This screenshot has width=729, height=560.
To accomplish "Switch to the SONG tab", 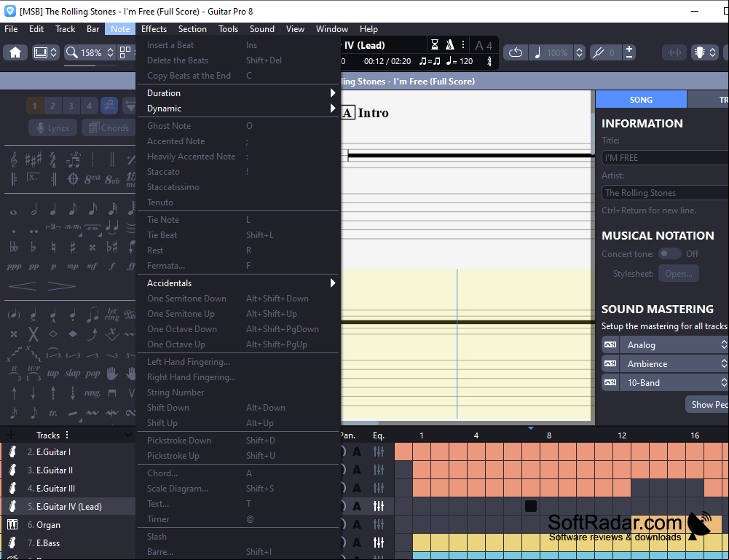I will point(641,100).
